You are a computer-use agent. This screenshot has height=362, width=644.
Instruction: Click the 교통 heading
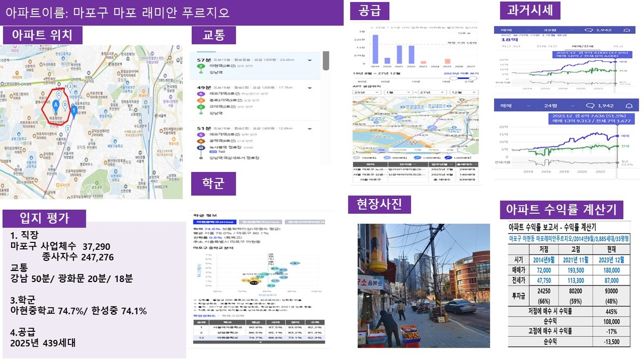pos(214,35)
